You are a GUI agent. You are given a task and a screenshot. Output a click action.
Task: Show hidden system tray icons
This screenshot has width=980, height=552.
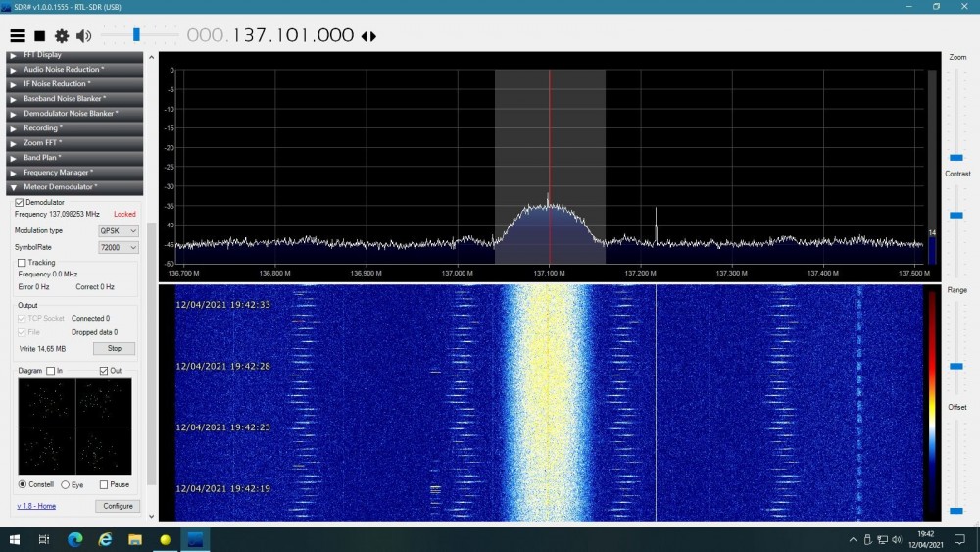coord(853,539)
